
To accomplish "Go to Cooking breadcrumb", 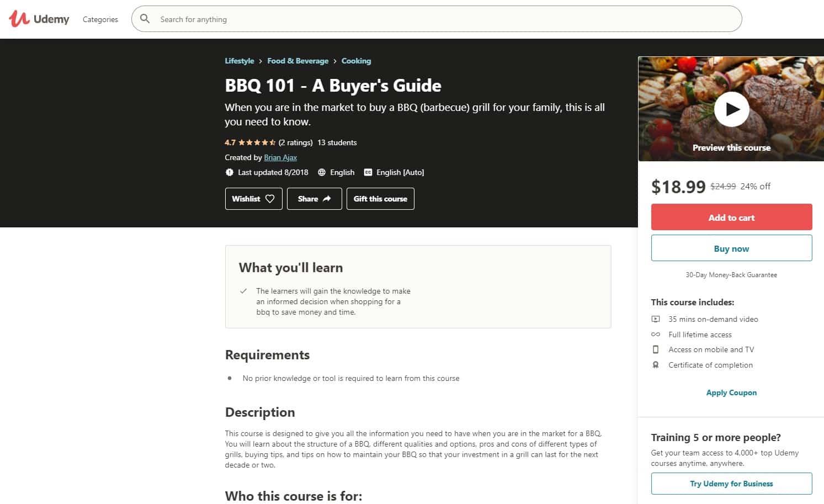I will 356,61.
